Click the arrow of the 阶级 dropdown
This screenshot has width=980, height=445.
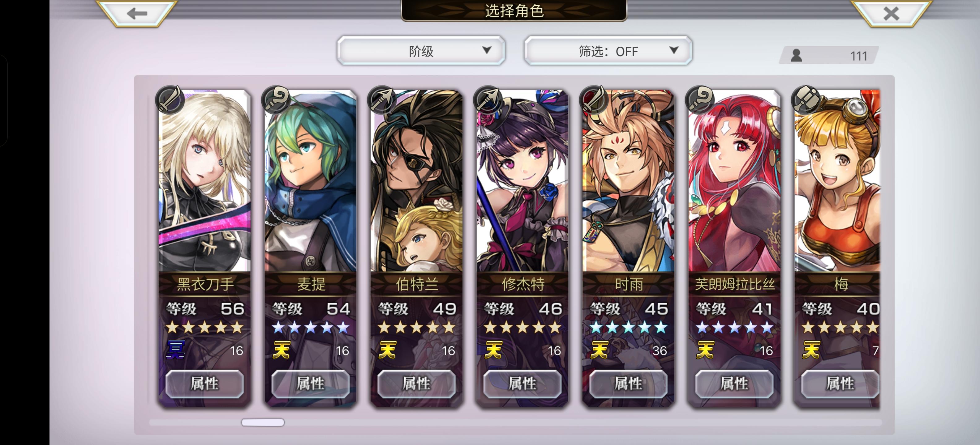click(x=487, y=50)
